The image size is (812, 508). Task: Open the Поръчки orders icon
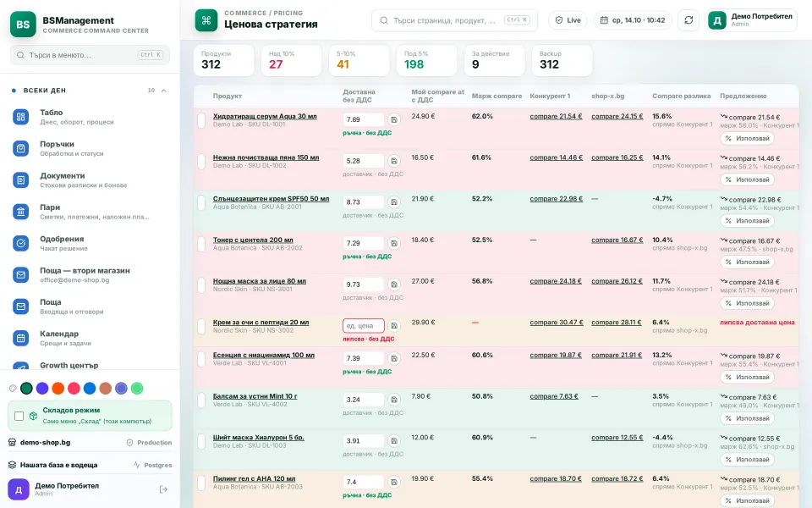tap(20, 148)
